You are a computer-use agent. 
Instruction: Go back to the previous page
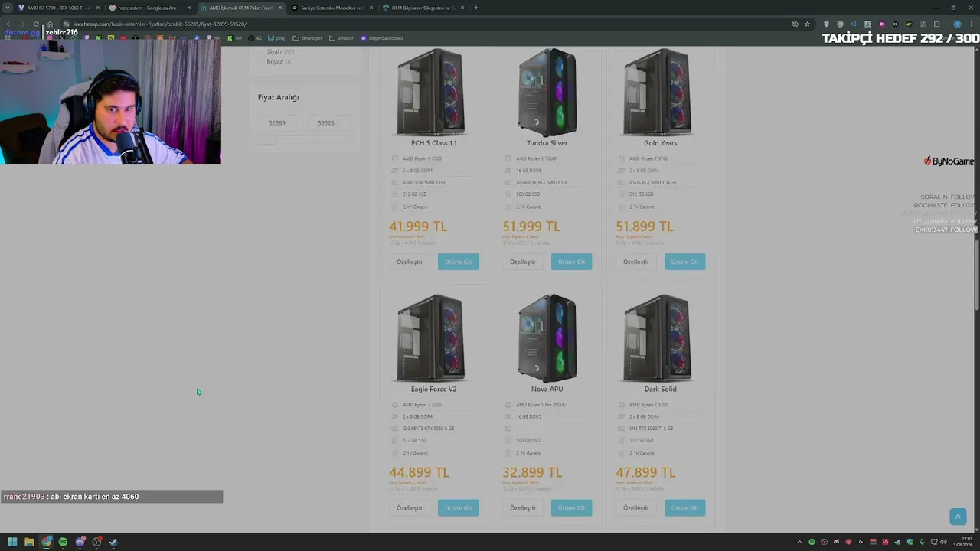[x=9, y=24]
